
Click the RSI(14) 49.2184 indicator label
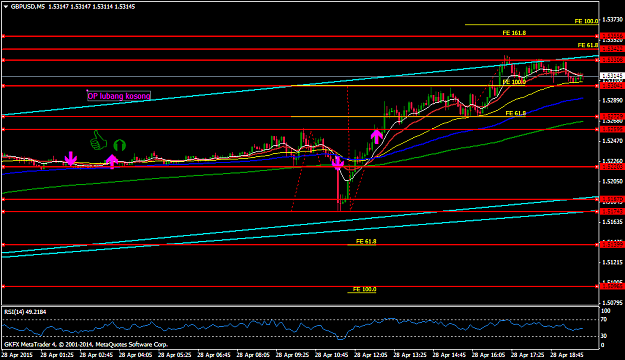25,312
